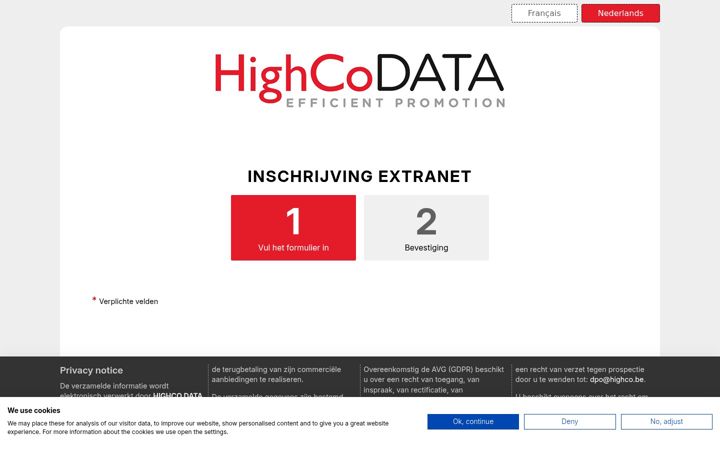This screenshot has height=450, width=720.
Task: Click the 'We use cookies' title
Action: point(34,411)
